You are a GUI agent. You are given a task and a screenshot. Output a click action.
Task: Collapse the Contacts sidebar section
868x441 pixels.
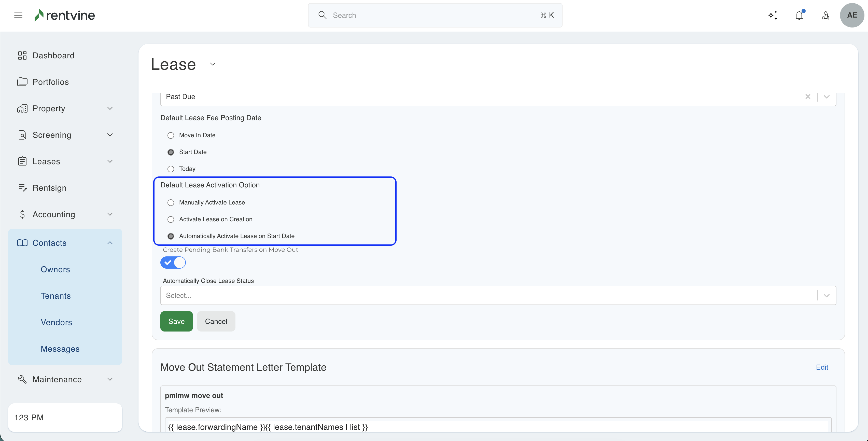click(x=110, y=243)
